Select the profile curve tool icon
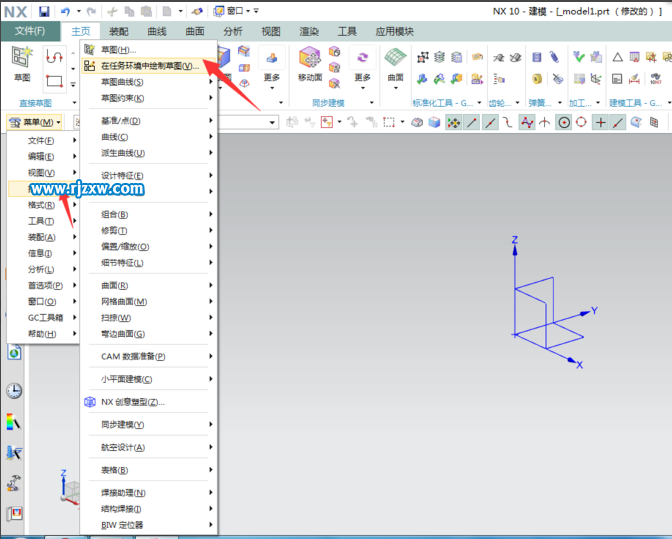 54,56
